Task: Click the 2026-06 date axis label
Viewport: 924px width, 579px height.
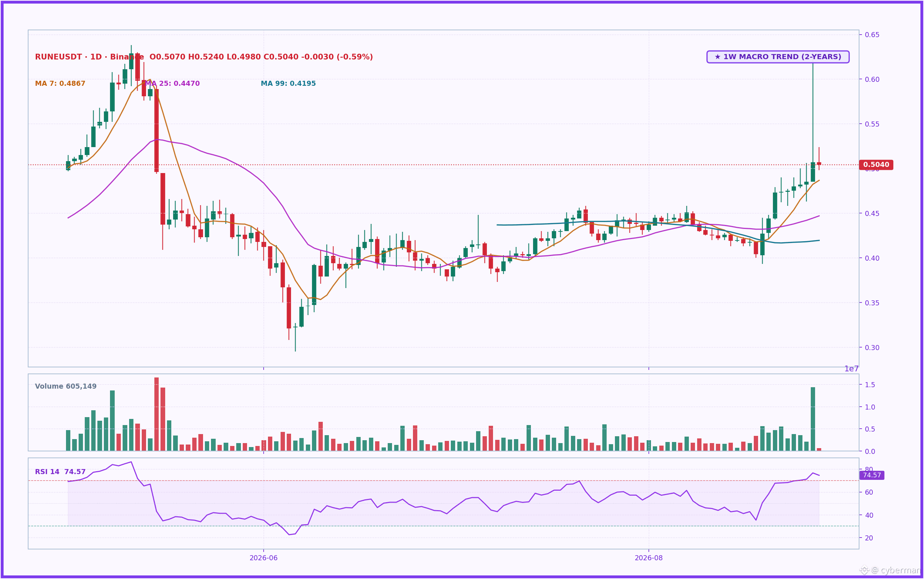Action: click(264, 558)
